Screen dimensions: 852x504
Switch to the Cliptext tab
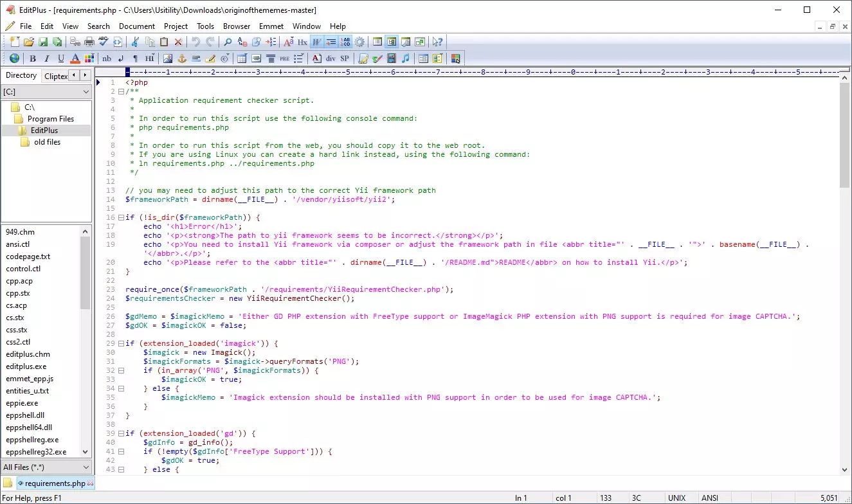pos(55,76)
